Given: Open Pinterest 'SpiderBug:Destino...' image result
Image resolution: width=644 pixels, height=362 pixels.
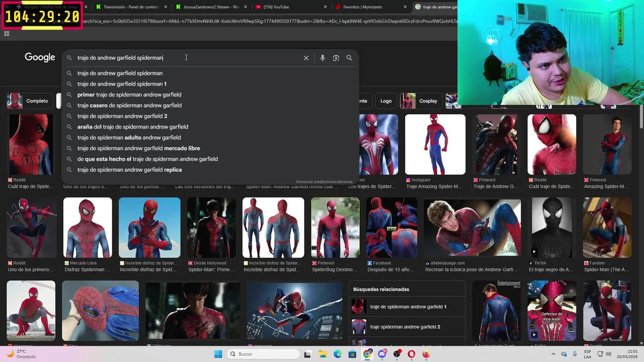Looking at the screenshot, I should tap(335, 228).
